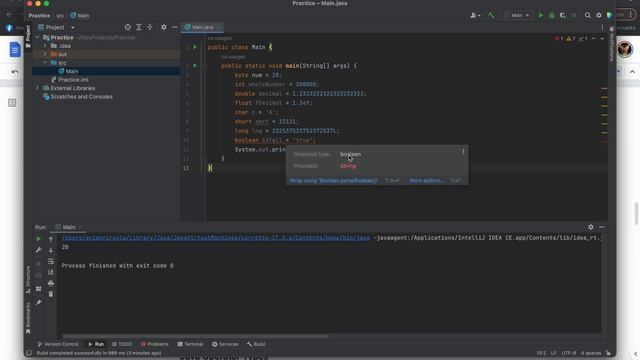The height and width of the screenshot is (360, 640).
Task: Click the down arrow icon in Run console toolbar
Action: coord(51,250)
